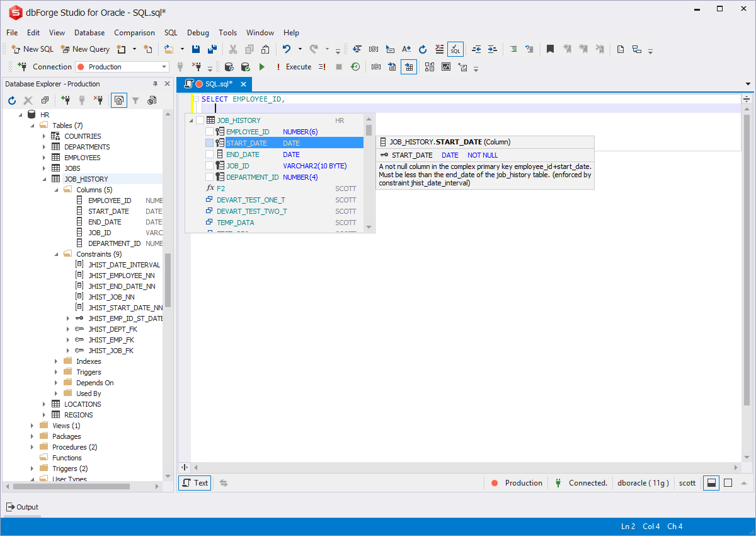Check the END_DATE column checkbox in suggestions
This screenshot has height=536, width=756.
(x=210, y=154)
